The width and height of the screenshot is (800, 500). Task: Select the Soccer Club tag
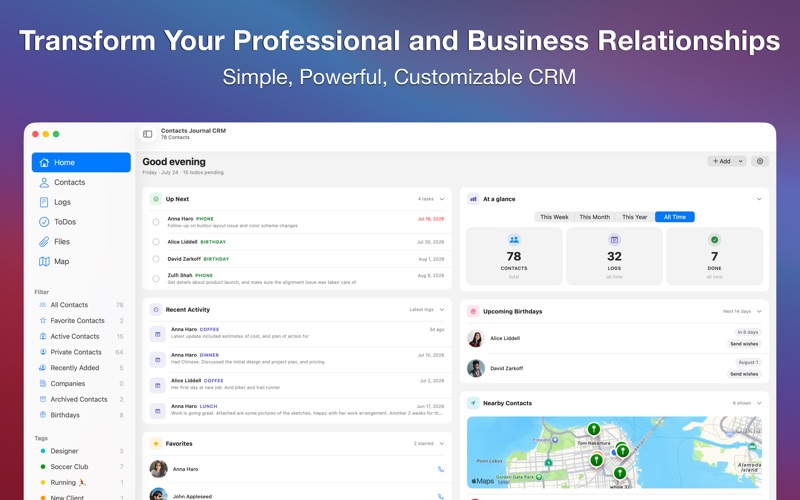click(x=81, y=467)
